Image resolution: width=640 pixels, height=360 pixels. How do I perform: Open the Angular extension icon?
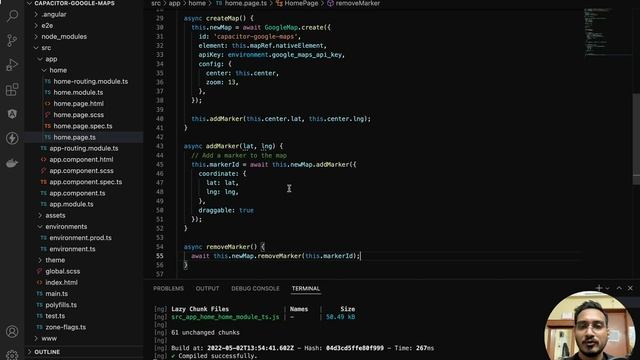pyautogui.click(x=12, y=114)
